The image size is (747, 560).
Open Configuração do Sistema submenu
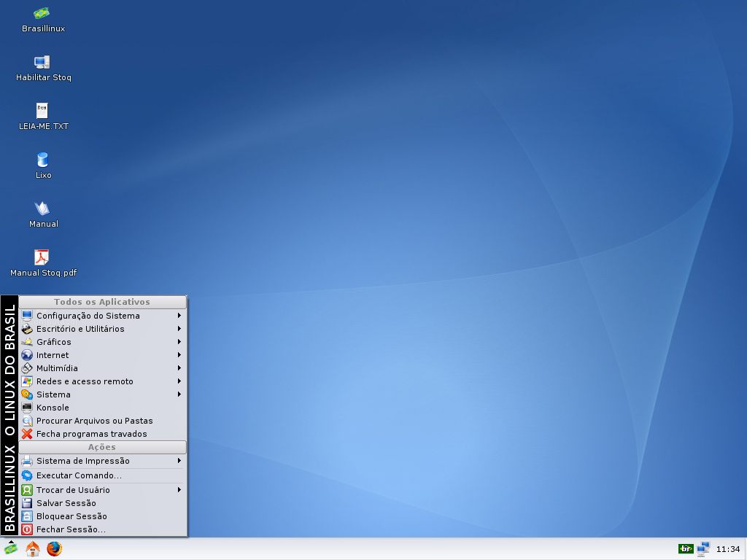[102, 316]
